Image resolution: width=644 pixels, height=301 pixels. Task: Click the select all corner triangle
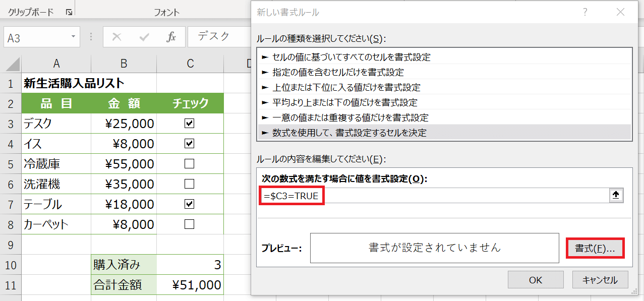(x=13, y=64)
